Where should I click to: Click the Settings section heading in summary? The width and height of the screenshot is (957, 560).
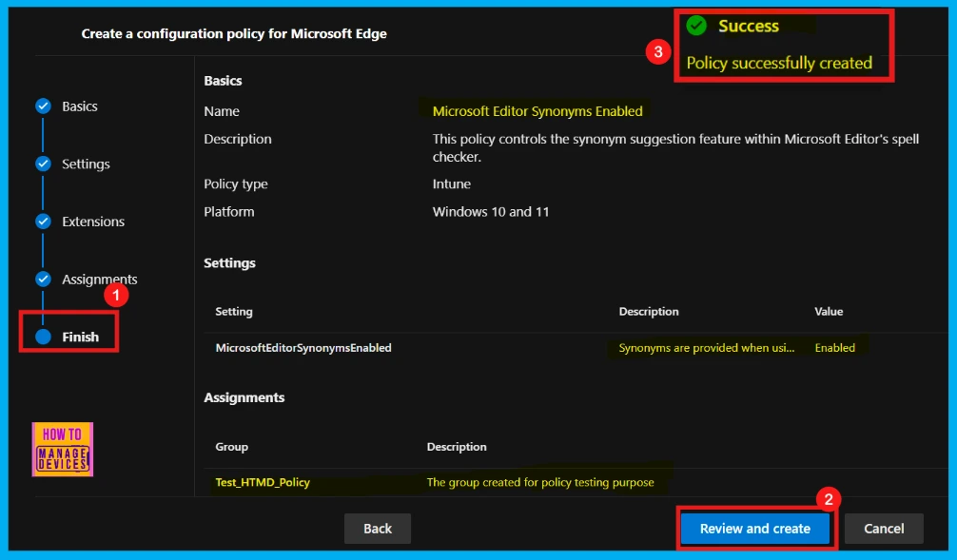click(229, 263)
